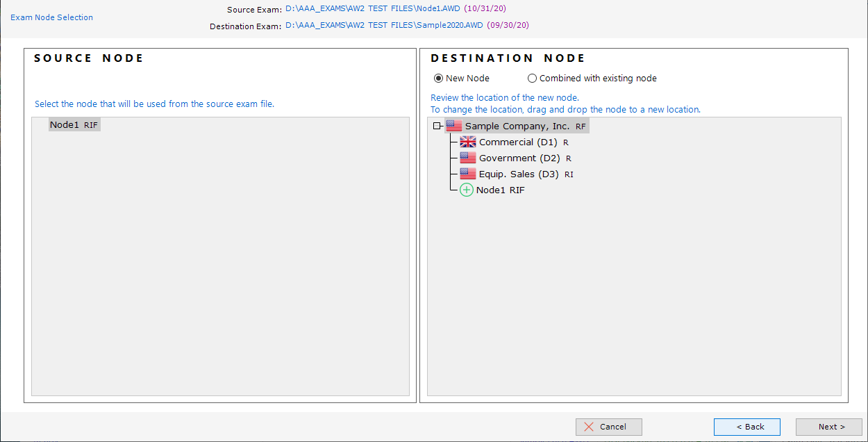The height and width of the screenshot is (442, 868).
Task: Click the flag icon beside Equip. Sales (D3)
Action: coord(467,174)
